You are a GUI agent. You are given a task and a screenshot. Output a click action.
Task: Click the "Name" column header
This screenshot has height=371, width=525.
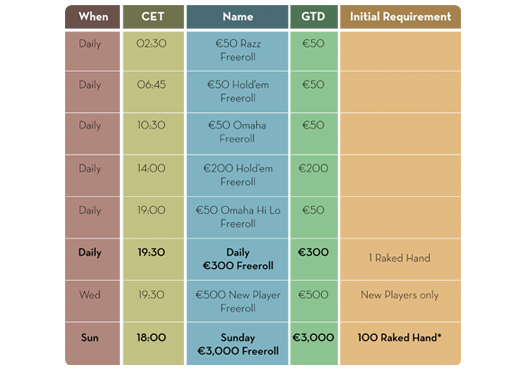[237, 17]
